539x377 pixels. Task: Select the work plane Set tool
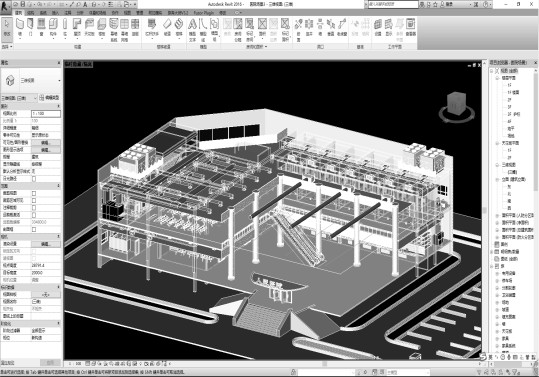click(x=378, y=27)
